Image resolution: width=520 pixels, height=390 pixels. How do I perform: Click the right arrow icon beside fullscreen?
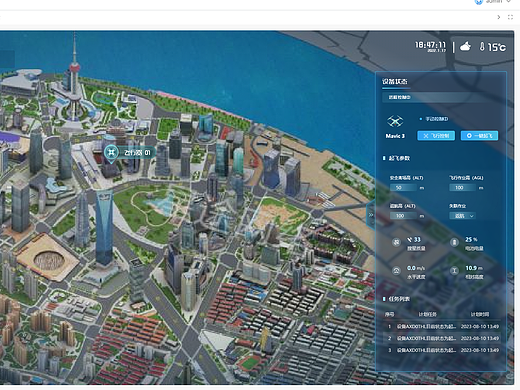499,17
